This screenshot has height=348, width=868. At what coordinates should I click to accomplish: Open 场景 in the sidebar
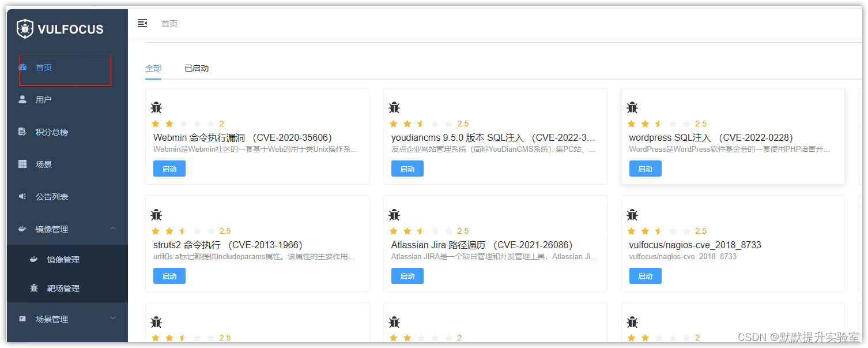pos(67,164)
